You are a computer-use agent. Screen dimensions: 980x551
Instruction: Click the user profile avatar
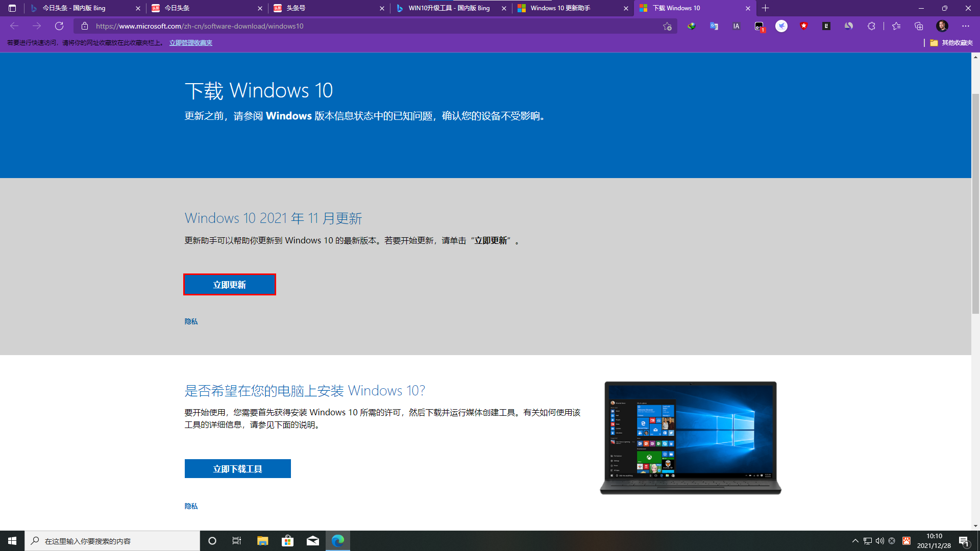(942, 26)
